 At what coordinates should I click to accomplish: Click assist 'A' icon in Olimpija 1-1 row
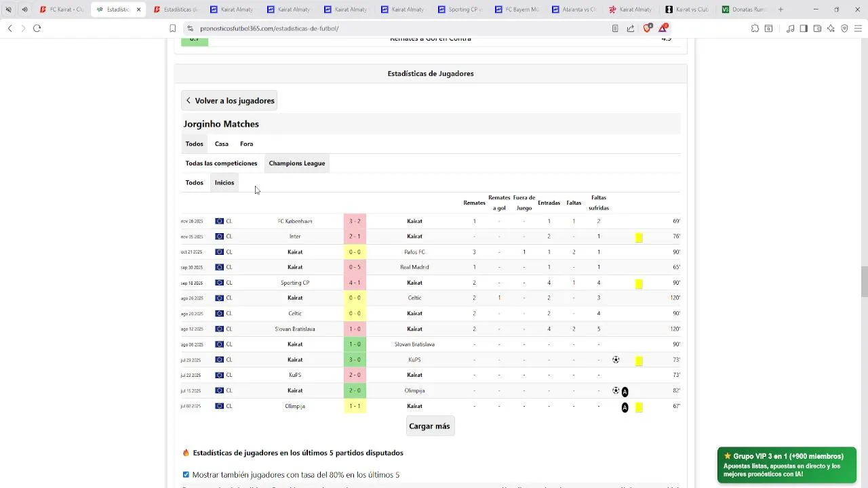point(625,407)
